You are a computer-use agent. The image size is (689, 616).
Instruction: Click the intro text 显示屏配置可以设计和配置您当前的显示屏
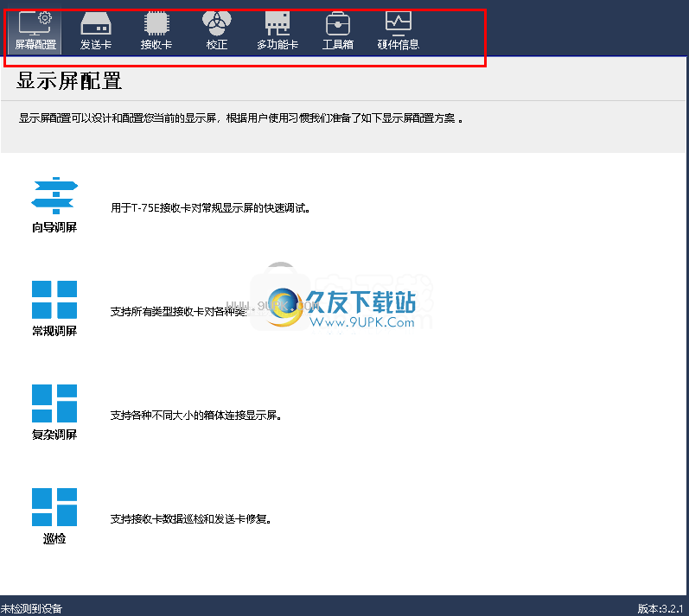point(241,118)
